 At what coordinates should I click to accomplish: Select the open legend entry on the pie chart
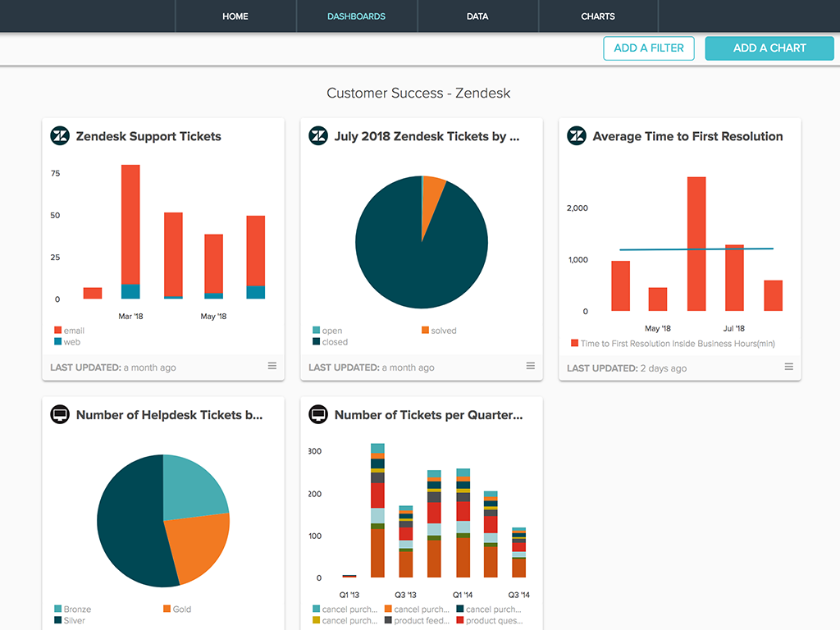point(326,330)
